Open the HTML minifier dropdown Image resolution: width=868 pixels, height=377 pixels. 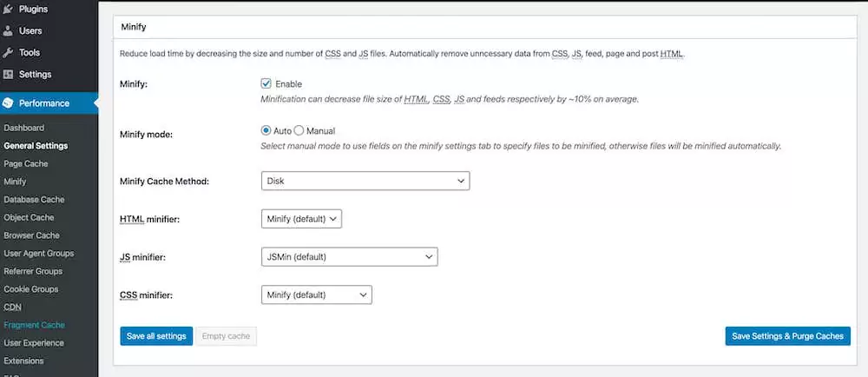[301, 219]
